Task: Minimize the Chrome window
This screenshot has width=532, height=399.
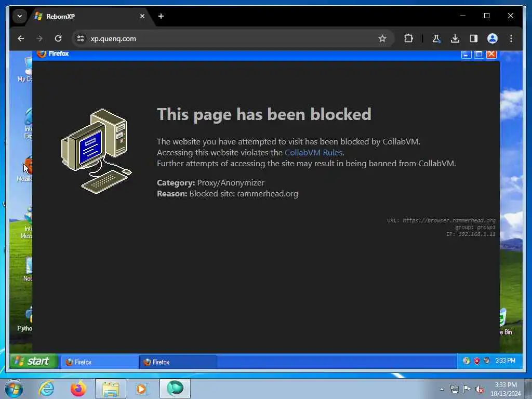Action: 463,16
